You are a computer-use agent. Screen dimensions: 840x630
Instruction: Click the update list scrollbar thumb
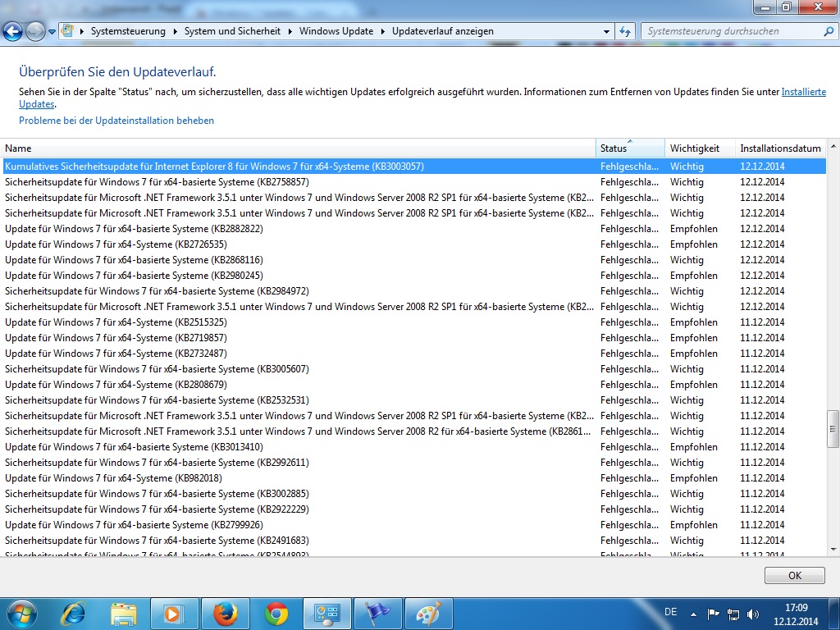(x=833, y=428)
